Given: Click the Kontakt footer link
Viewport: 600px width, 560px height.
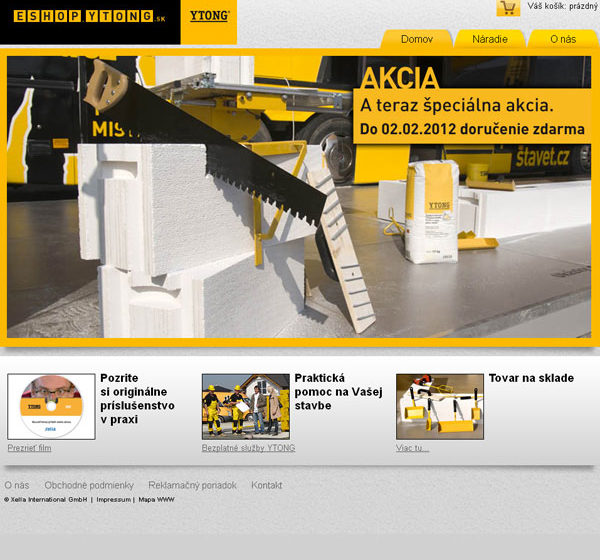Looking at the screenshot, I should tap(266, 485).
